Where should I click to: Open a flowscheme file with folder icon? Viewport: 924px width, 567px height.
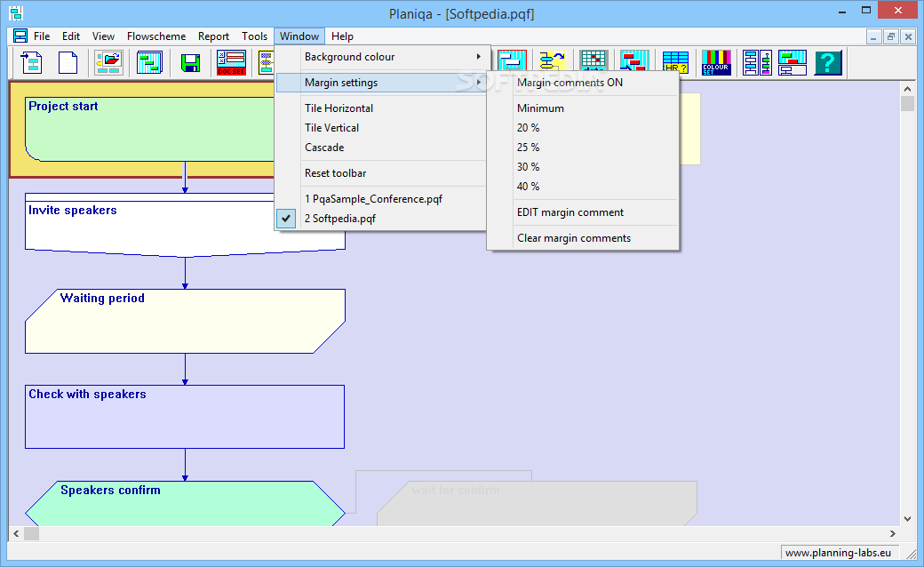point(109,62)
